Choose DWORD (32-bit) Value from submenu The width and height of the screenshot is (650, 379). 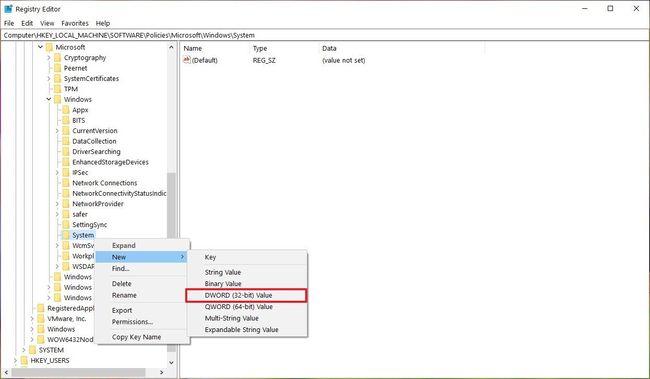tap(246, 295)
